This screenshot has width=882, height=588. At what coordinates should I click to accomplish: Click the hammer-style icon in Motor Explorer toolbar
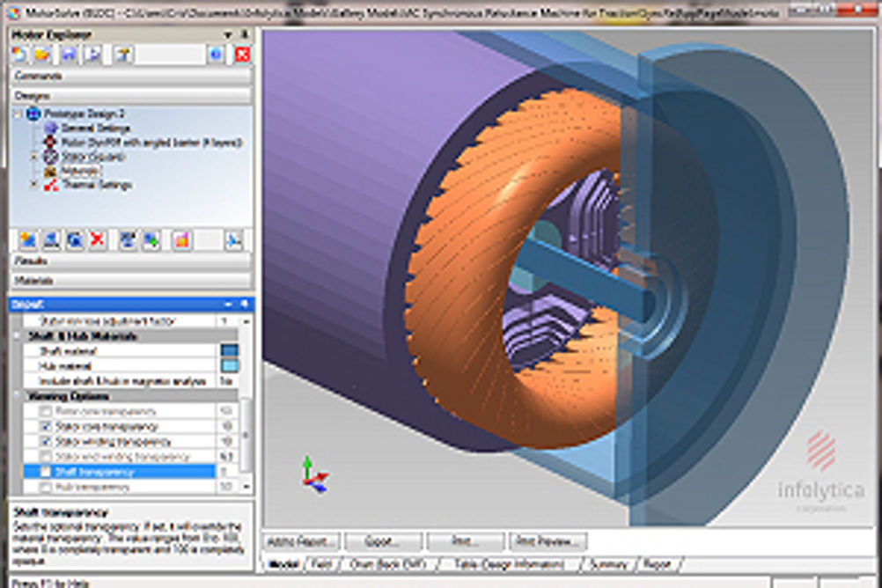click(x=122, y=55)
